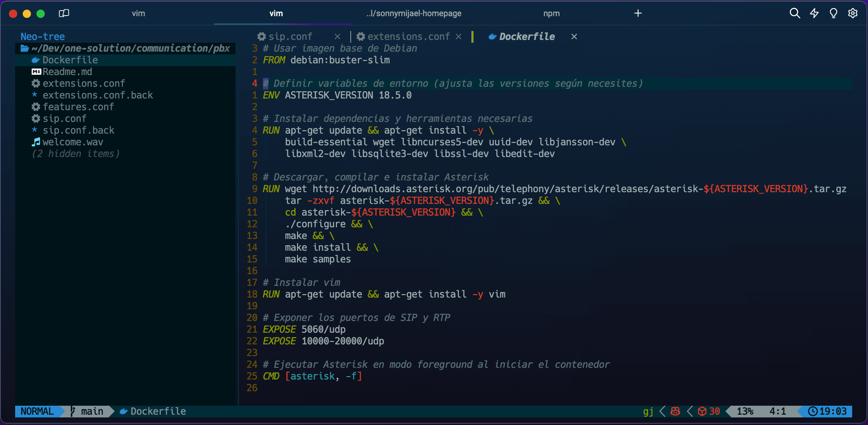Switch to the npm tab
Viewport: 868px width, 425px height.
[x=551, y=13]
